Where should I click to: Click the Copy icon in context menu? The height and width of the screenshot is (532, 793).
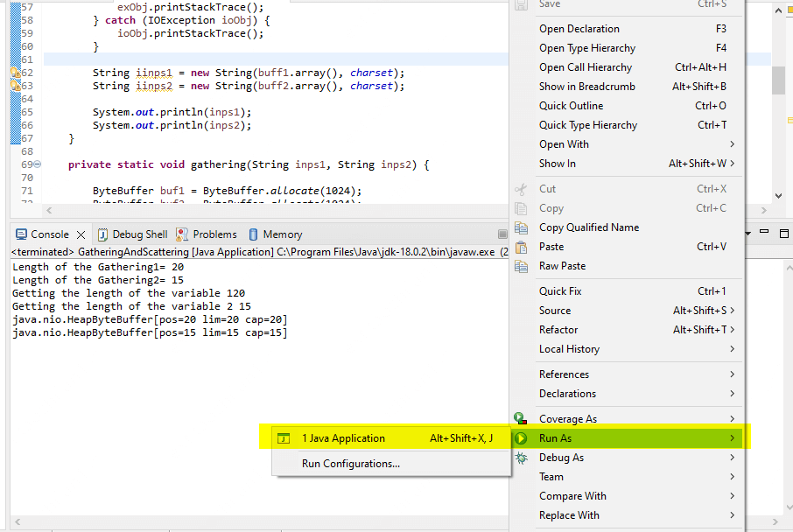pyautogui.click(x=521, y=208)
